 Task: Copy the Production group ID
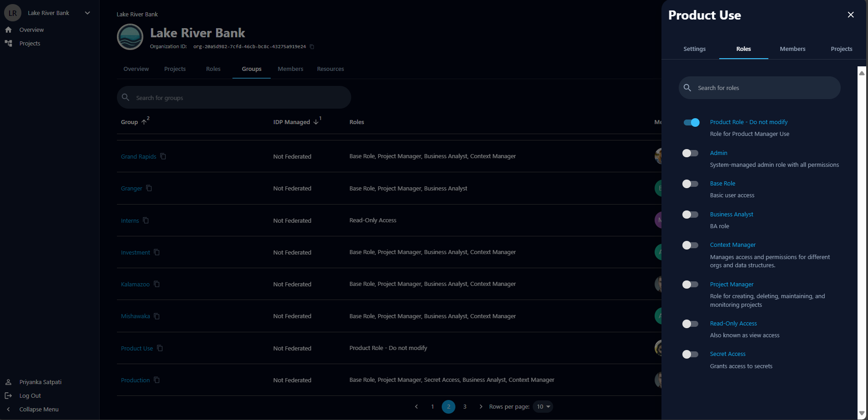point(156,380)
